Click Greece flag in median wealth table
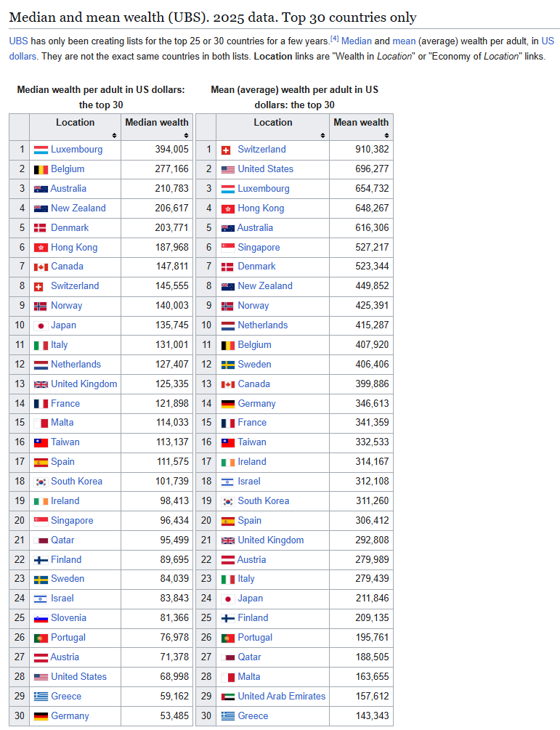Viewport: 560px width, 730px height. point(41,697)
